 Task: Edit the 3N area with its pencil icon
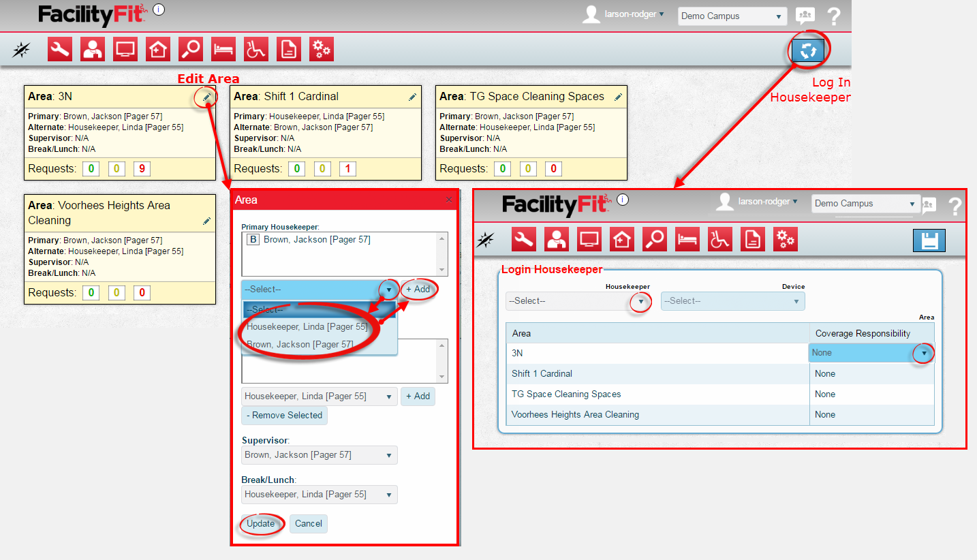(206, 97)
